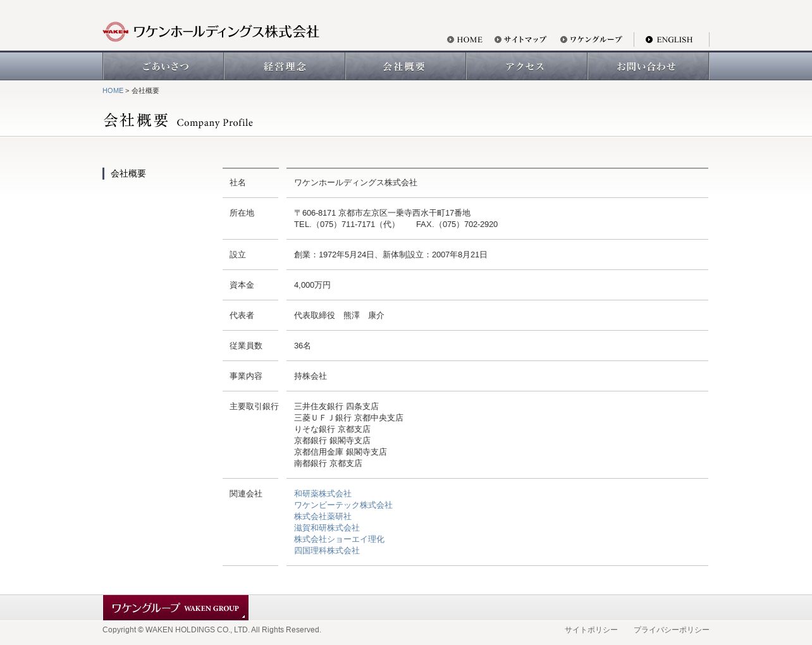Image resolution: width=812 pixels, height=645 pixels.
Task: Open the 株式会社ショーエイ理化 link
Action: (x=339, y=539)
